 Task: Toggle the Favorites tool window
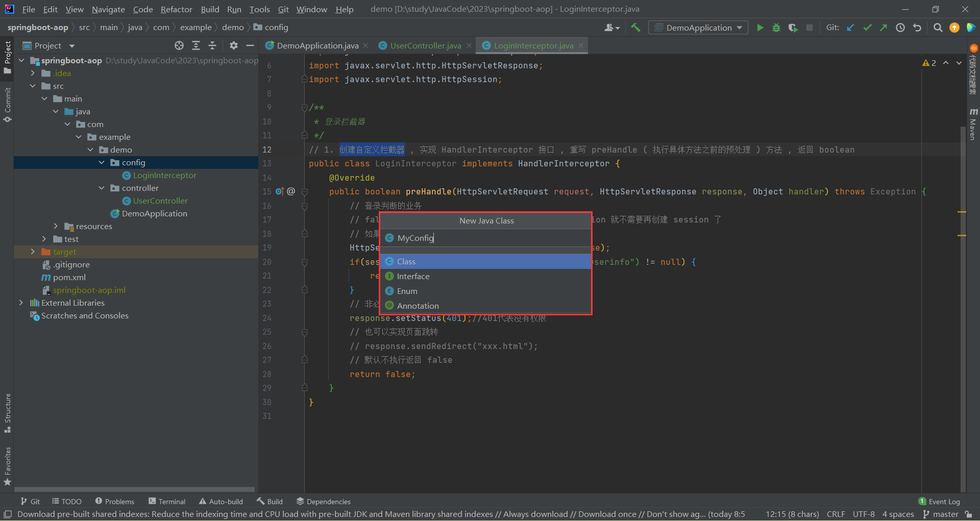[x=7, y=466]
